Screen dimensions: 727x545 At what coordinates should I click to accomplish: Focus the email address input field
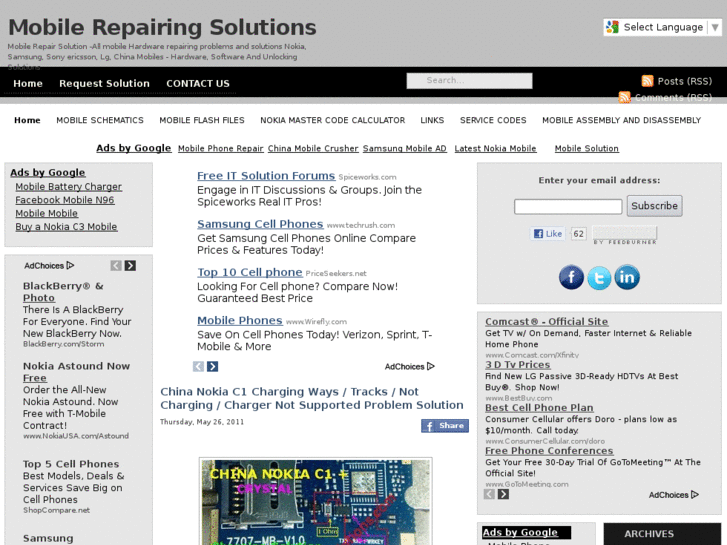pyautogui.click(x=568, y=206)
